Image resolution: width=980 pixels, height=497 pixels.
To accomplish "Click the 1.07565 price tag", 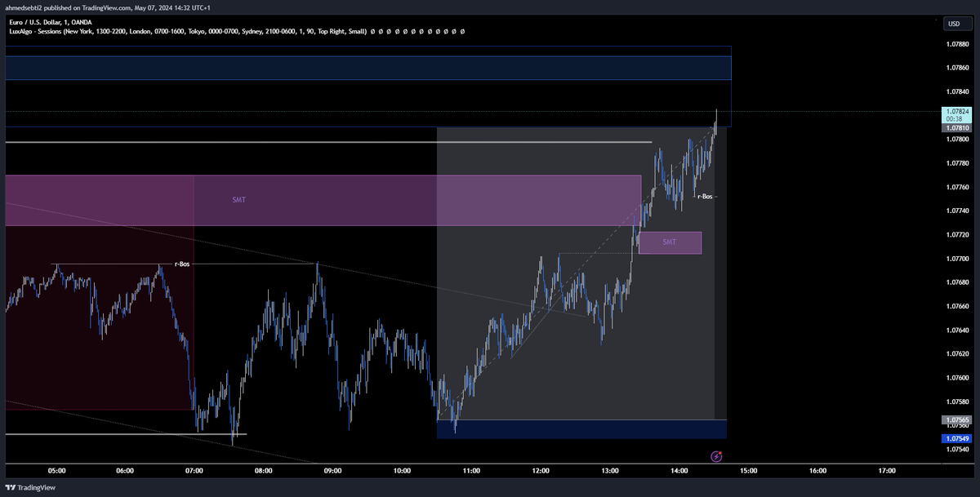I will 956,420.
